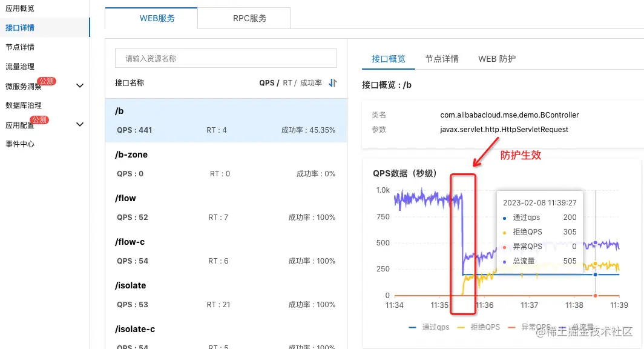Switch to the RPC服务 tab
This screenshot has height=349, width=644.
(244, 18)
